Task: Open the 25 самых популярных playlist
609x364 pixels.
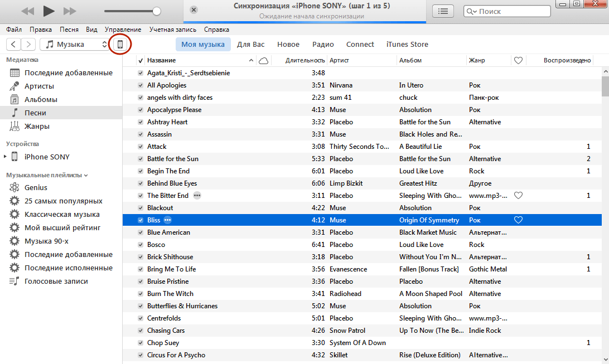Action: [61, 201]
